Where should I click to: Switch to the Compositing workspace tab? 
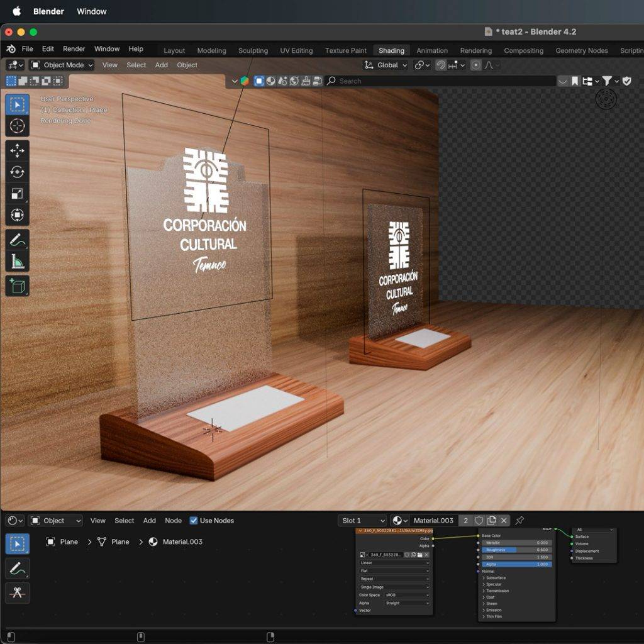(x=523, y=50)
